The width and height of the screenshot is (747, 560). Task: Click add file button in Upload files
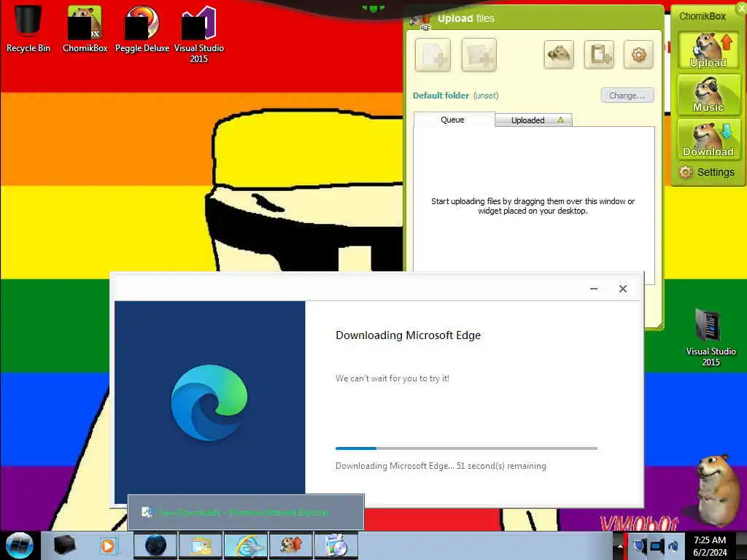coord(433,55)
